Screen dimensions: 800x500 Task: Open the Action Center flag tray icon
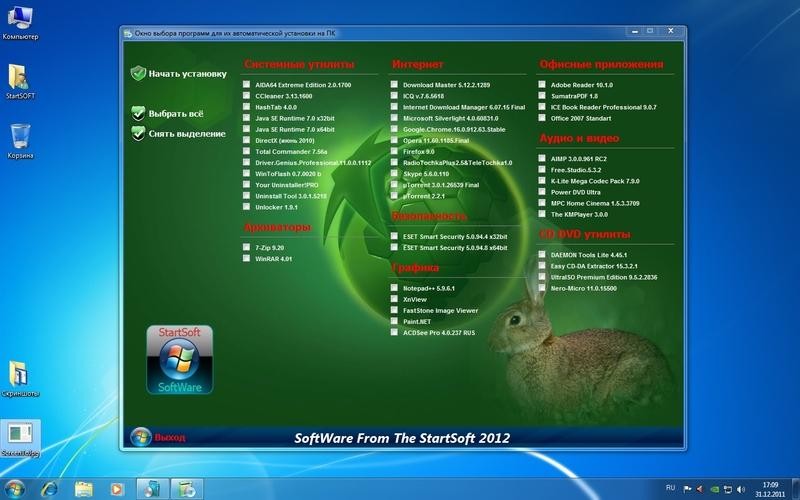pos(687,489)
